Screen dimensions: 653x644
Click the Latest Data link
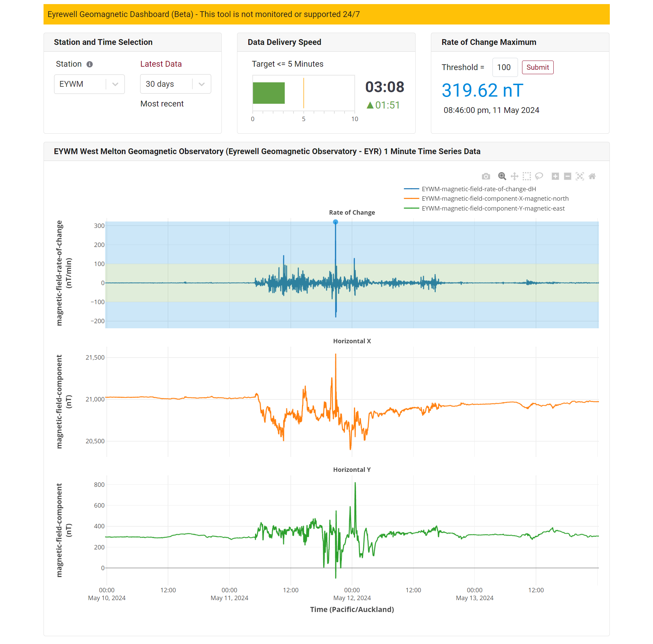click(160, 64)
